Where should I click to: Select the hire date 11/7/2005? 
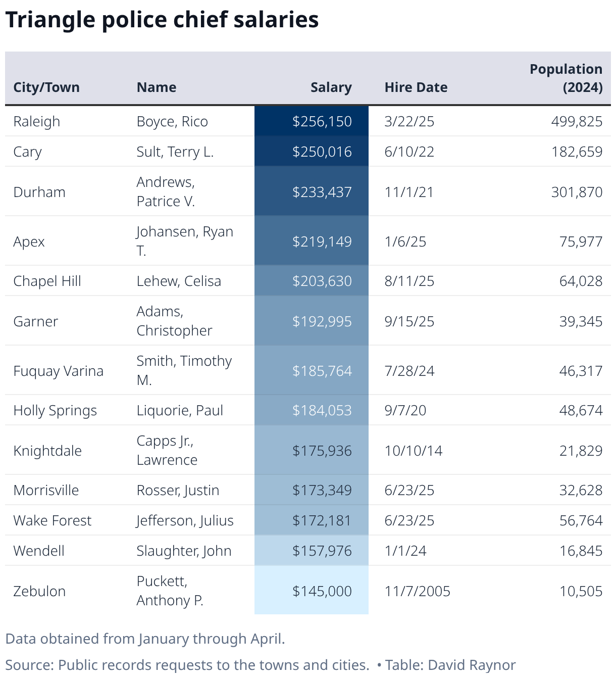[x=417, y=591]
